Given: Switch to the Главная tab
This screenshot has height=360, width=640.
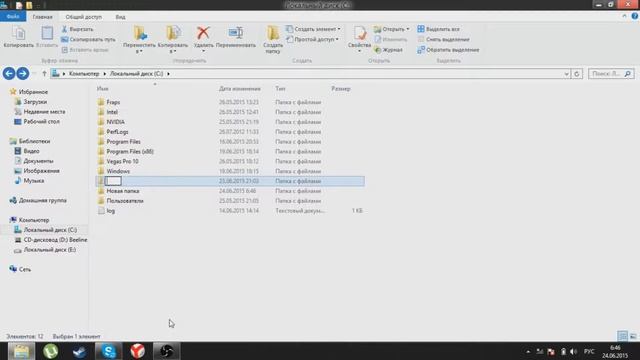Looking at the screenshot, I should [x=42, y=17].
